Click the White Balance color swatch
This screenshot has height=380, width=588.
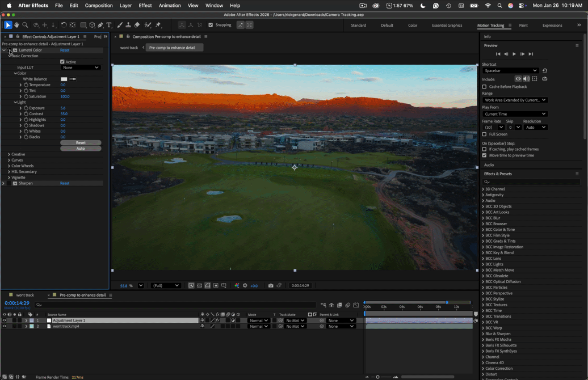pyautogui.click(x=64, y=79)
